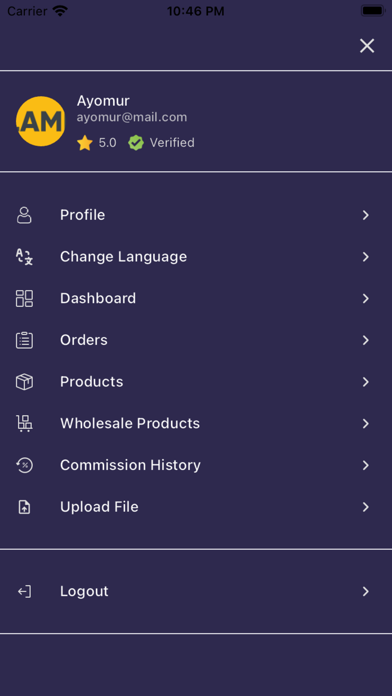Go to Dashboard menu item
This screenshot has width=392, height=696.
196,298
